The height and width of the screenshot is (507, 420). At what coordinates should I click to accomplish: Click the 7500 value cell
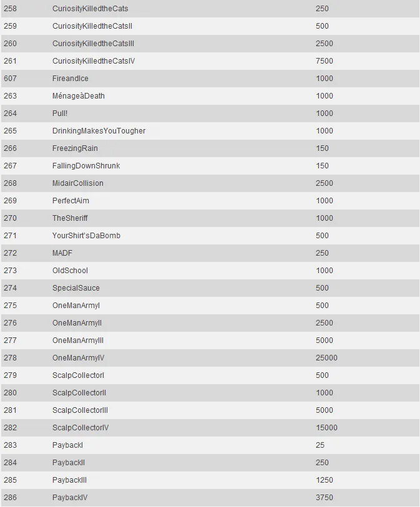[325, 61]
